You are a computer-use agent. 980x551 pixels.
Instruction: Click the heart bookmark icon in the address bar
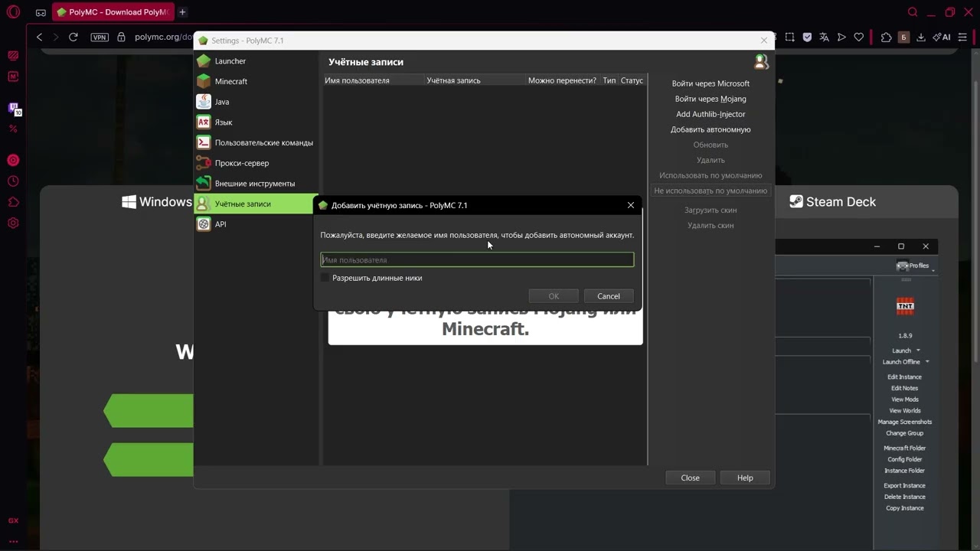(859, 37)
